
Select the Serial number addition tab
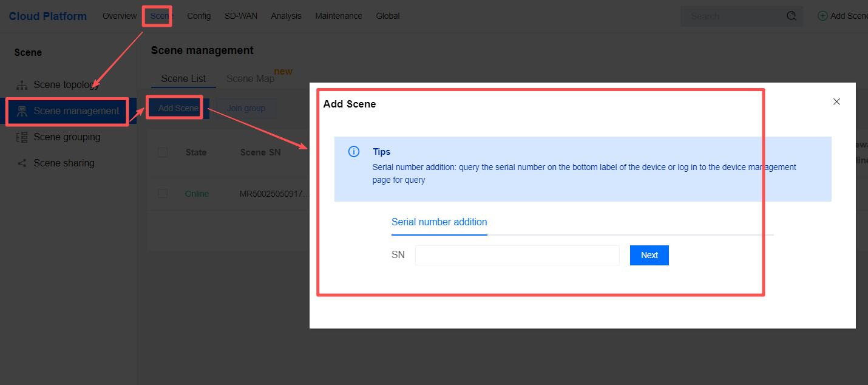[439, 222]
